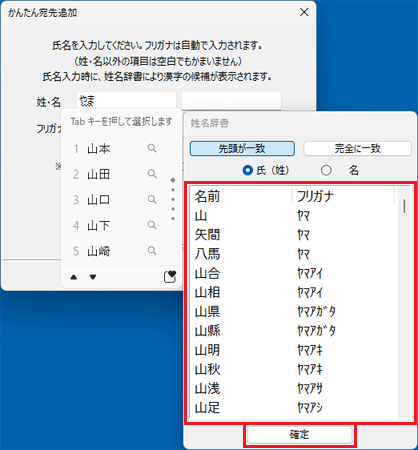418x450 pixels.
Task: Select 矢間 in the dictionary list
Action: (x=294, y=235)
